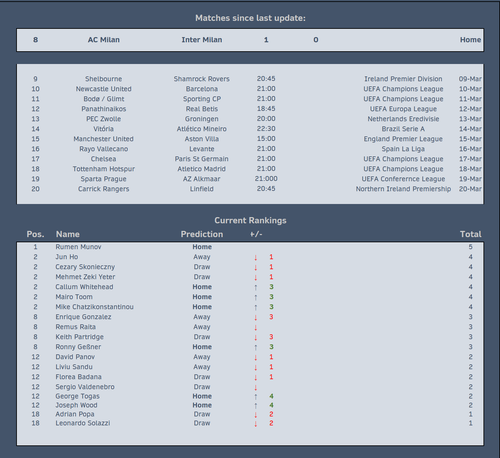Click Rayo Vallecano in fixture 16
The image size is (500, 458).
[103, 149]
